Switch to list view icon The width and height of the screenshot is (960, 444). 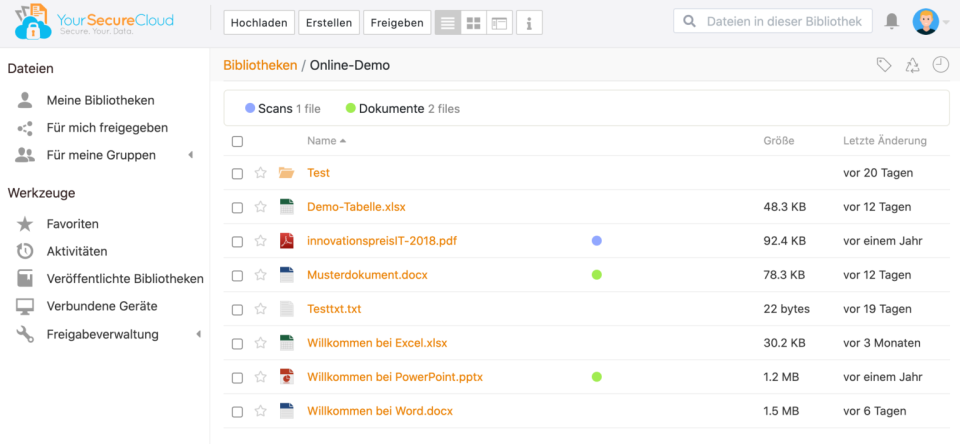click(448, 23)
